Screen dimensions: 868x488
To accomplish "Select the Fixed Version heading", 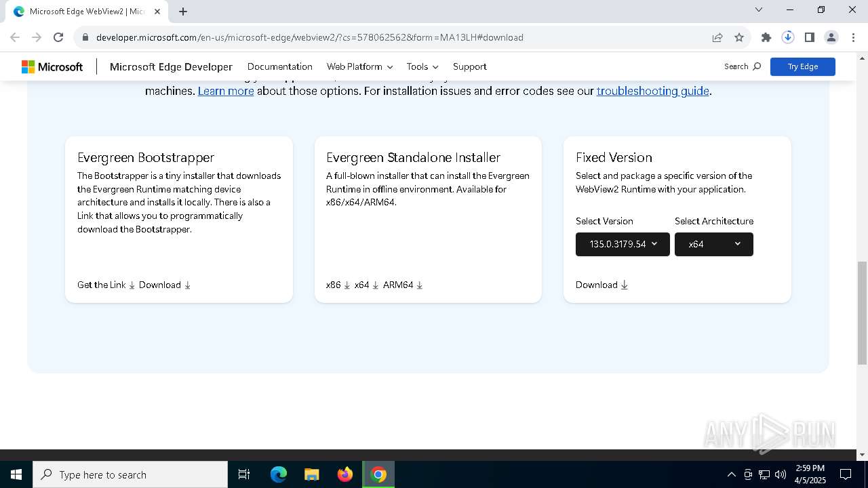I will point(614,157).
